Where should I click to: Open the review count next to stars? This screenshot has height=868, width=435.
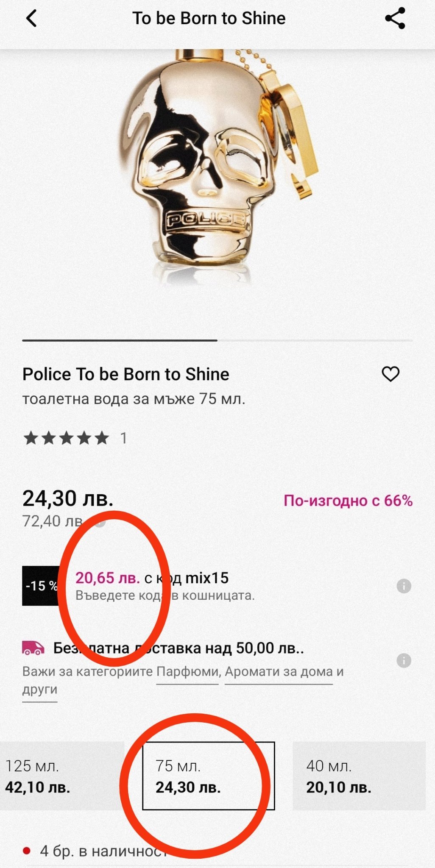coord(123,438)
